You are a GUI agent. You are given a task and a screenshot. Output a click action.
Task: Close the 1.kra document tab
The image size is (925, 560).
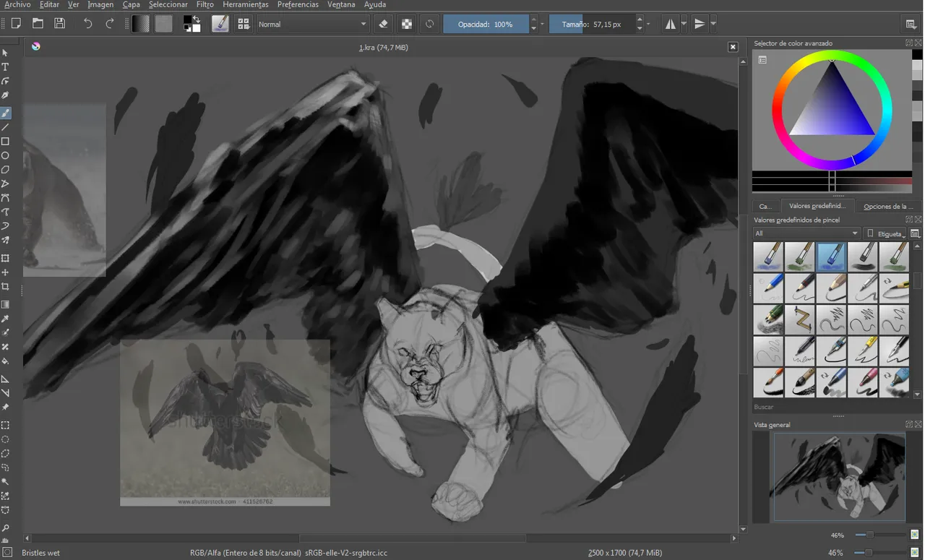733,47
